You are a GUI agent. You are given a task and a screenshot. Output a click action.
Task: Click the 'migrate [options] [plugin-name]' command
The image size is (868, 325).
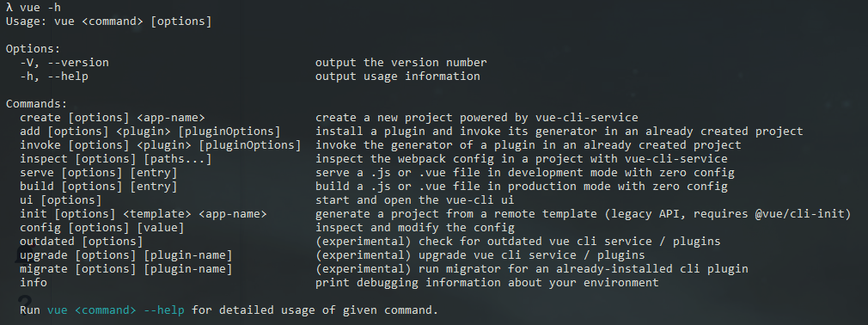[x=126, y=269]
